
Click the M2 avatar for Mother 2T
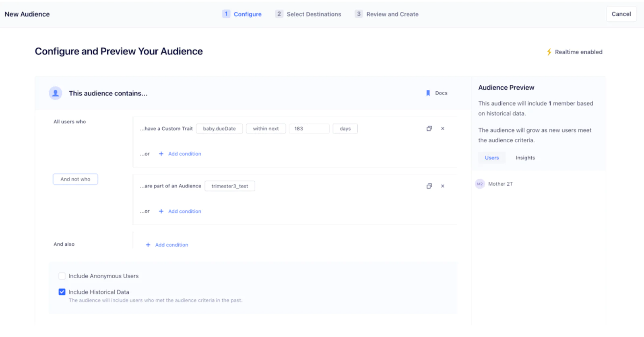click(480, 184)
